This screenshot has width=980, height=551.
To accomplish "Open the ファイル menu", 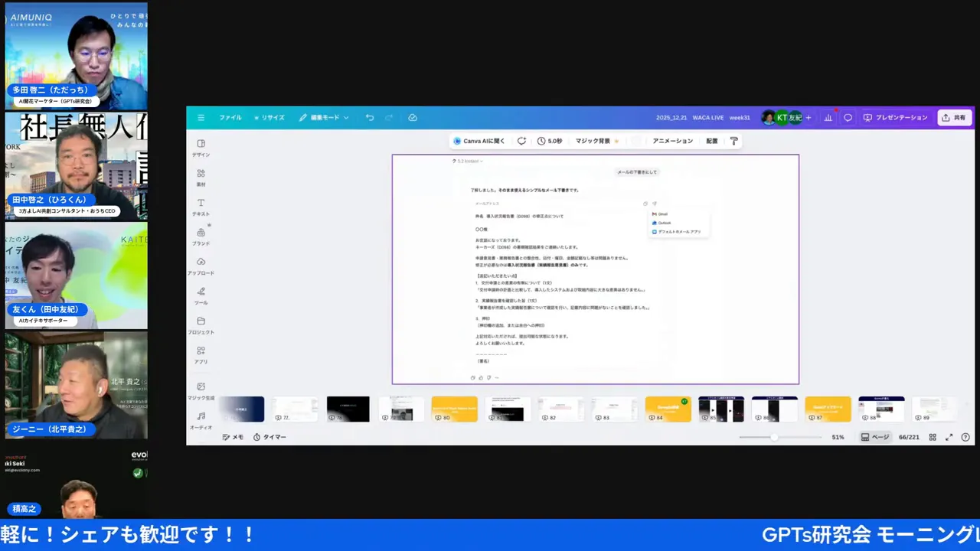I will tap(230, 117).
